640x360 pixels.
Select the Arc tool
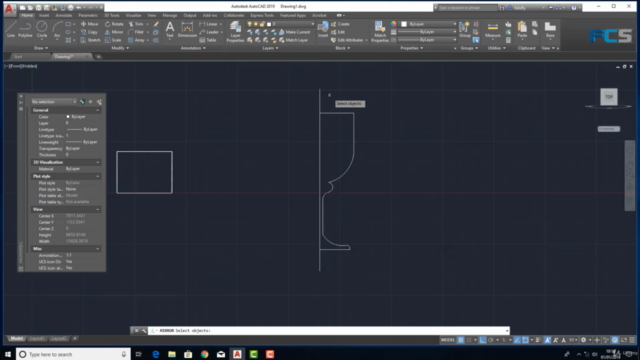(x=57, y=29)
